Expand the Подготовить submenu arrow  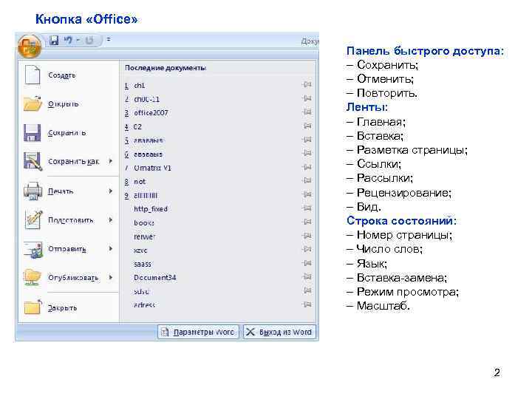click(x=111, y=220)
